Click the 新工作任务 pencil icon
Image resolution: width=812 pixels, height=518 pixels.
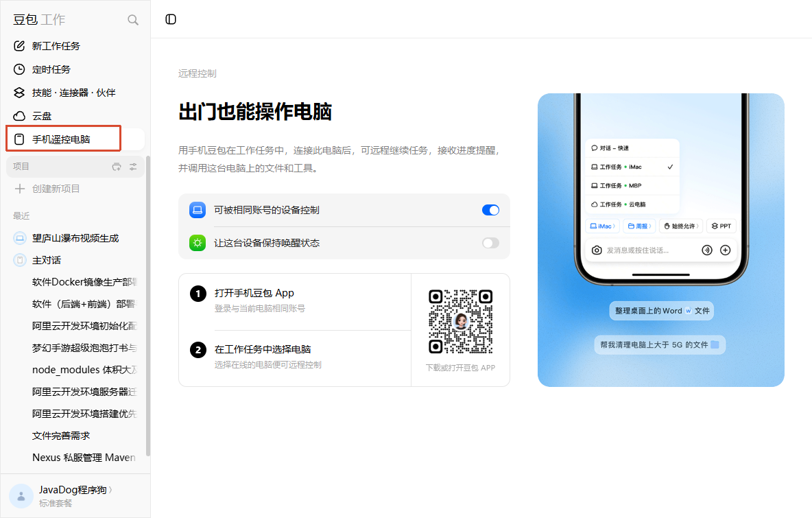point(19,46)
